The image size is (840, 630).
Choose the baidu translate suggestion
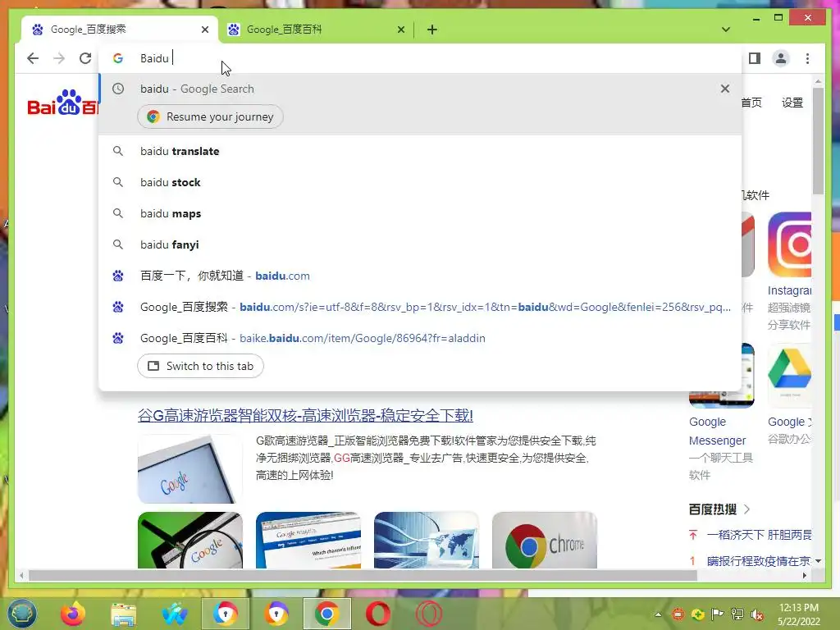click(421, 151)
